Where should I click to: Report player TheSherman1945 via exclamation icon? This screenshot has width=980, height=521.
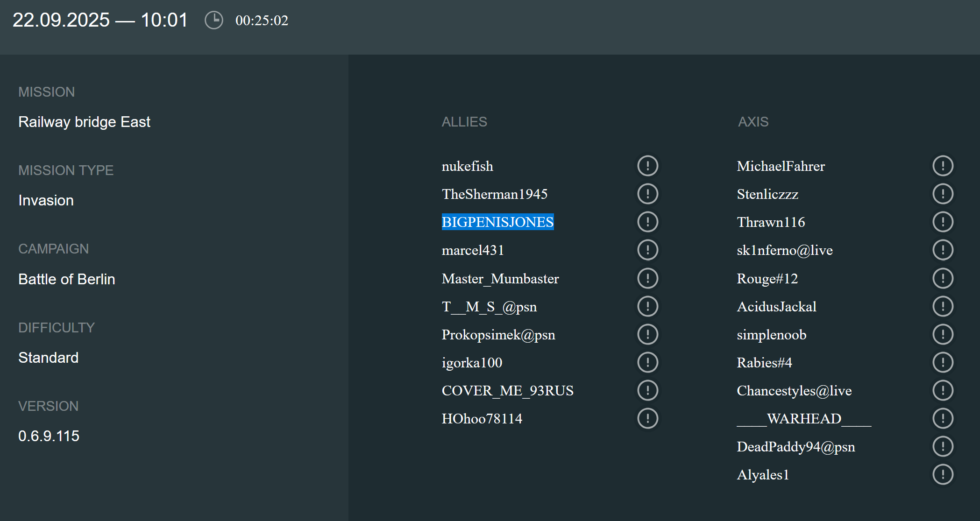647,194
